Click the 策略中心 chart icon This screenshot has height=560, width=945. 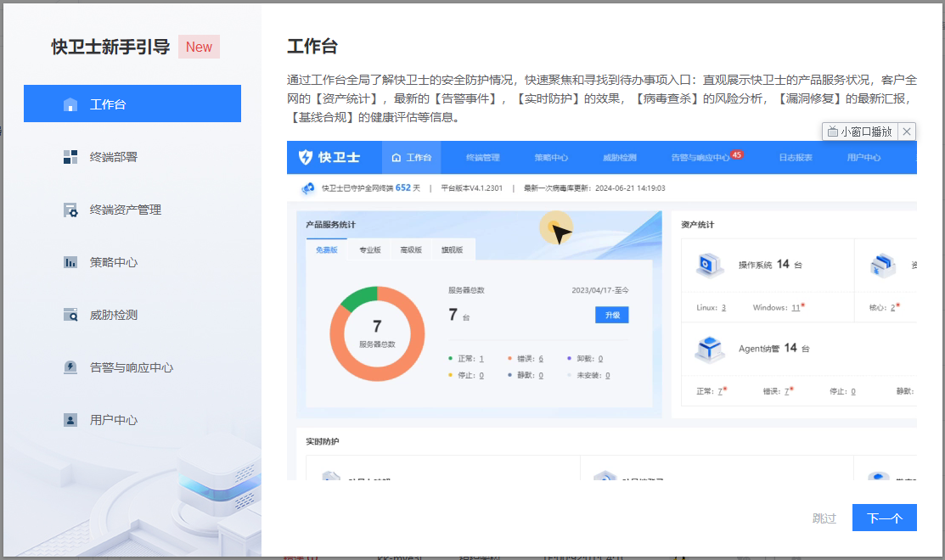[x=70, y=262]
